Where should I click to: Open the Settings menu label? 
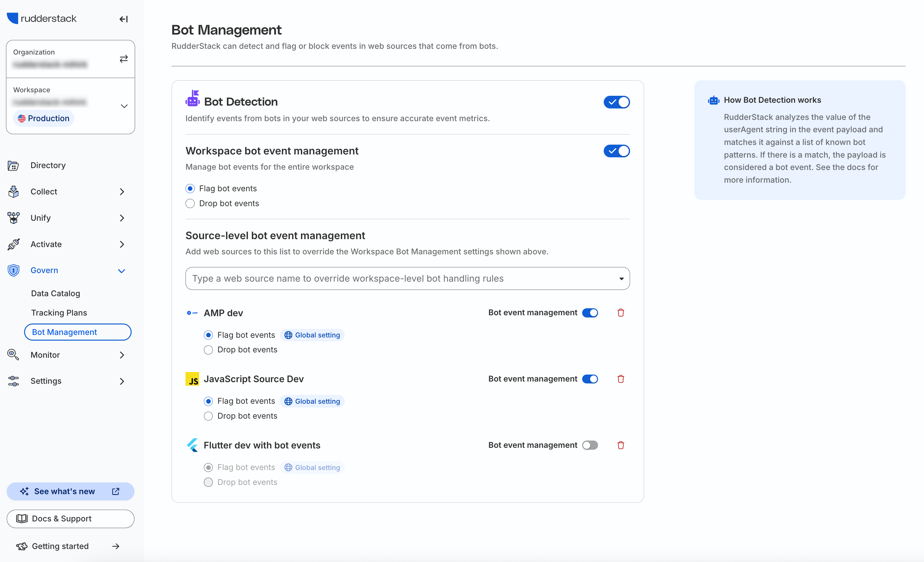point(46,381)
